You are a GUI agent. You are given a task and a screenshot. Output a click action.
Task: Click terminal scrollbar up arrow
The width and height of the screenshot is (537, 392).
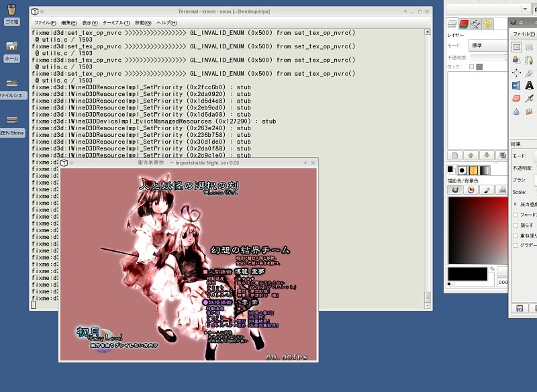pos(427,32)
